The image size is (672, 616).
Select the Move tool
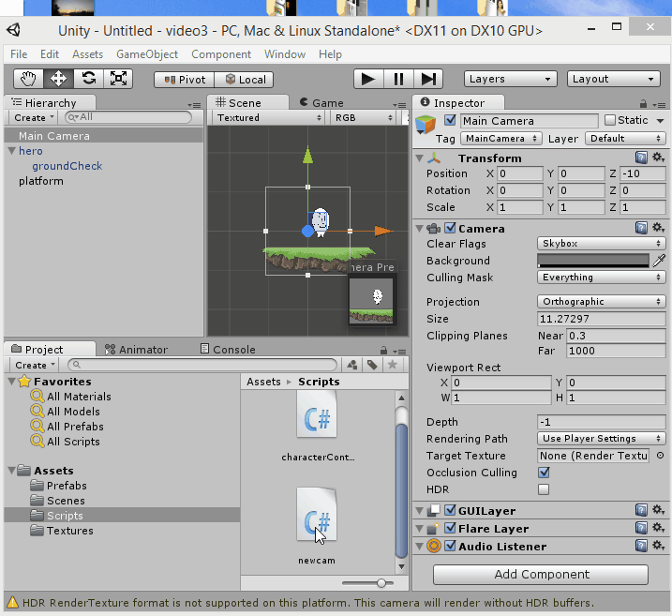click(x=58, y=79)
